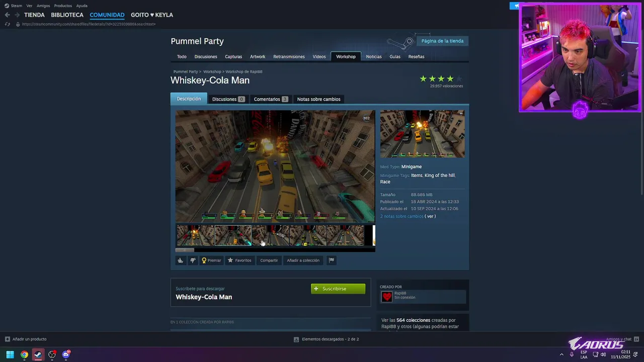The image size is (644, 362).
Task: Click the Items minigame tag
Action: [x=417, y=175]
